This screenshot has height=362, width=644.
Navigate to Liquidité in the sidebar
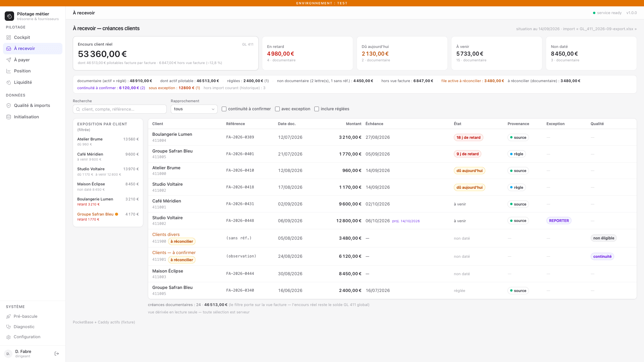pyautogui.click(x=33, y=82)
